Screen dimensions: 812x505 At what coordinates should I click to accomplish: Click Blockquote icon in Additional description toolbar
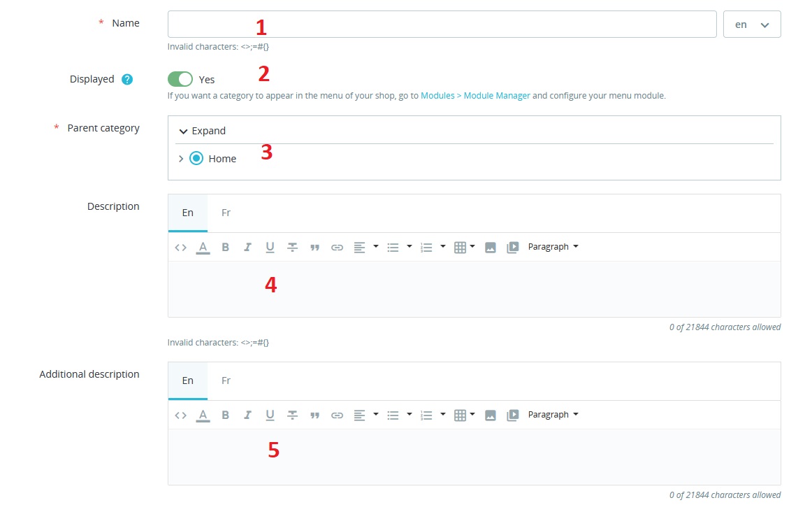pos(314,415)
